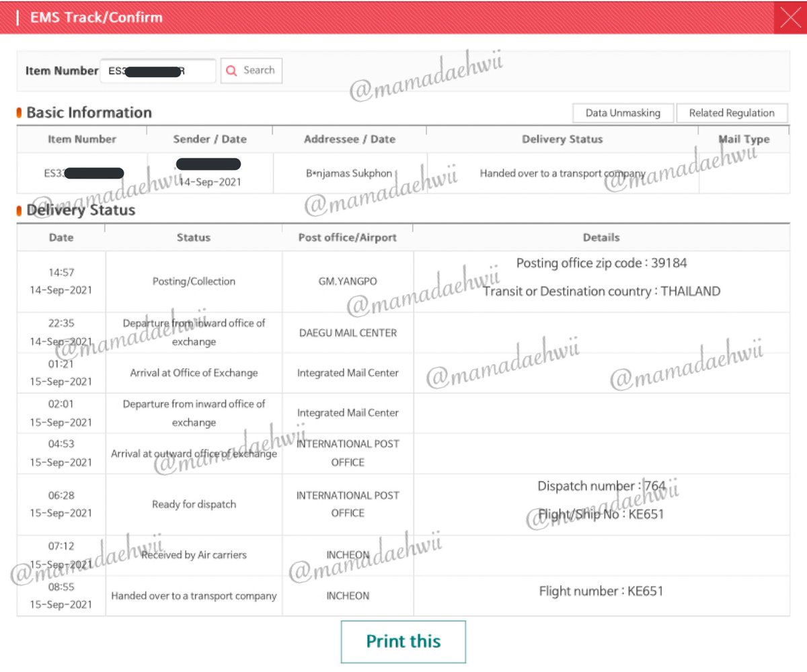Viewport: 807px width, 672px height.
Task: Click the 'INTERNATIONAL POST OFFICE' cell at 04:53
Action: pyautogui.click(x=348, y=454)
